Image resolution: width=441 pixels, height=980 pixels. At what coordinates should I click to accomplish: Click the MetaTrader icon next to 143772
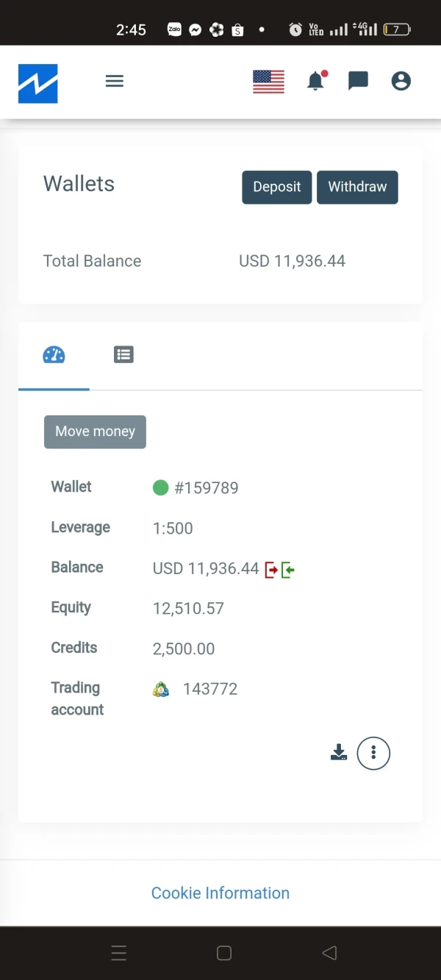161,689
